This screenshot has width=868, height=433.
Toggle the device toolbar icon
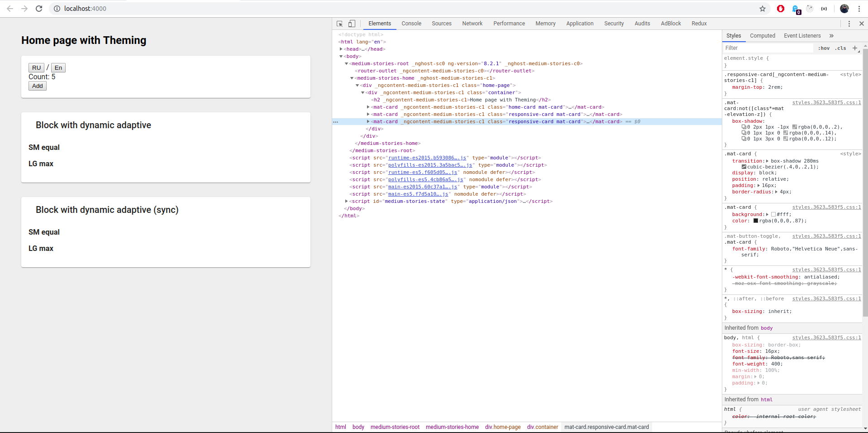[352, 24]
